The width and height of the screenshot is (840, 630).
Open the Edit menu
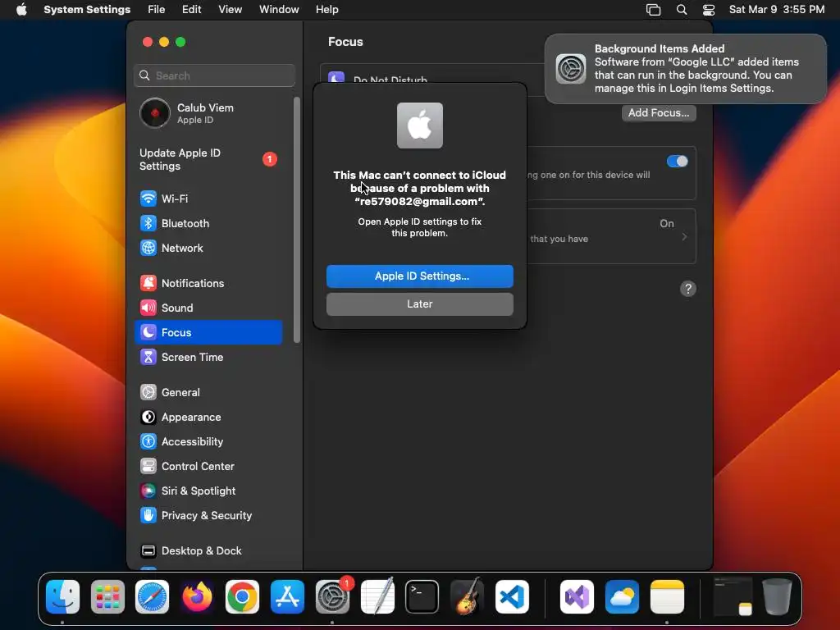pyautogui.click(x=191, y=10)
